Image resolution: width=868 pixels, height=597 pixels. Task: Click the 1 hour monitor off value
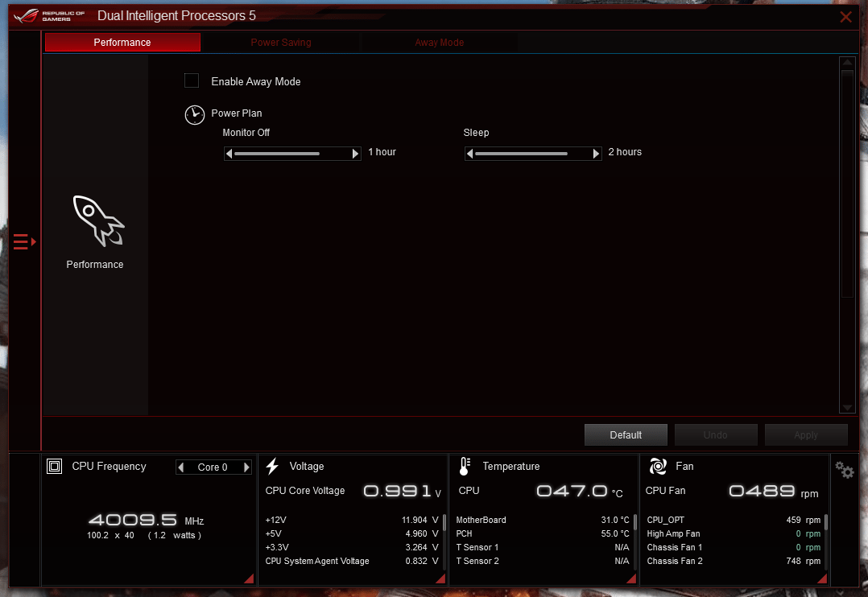click(x=382, y=152)
